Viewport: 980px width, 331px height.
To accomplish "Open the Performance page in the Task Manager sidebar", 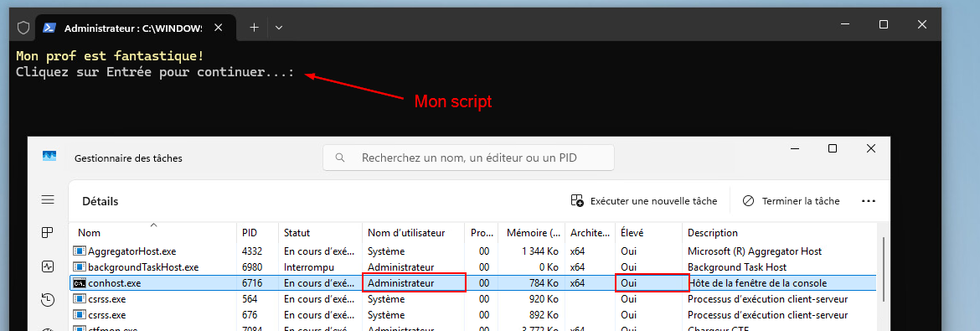I will click(48, 266).
